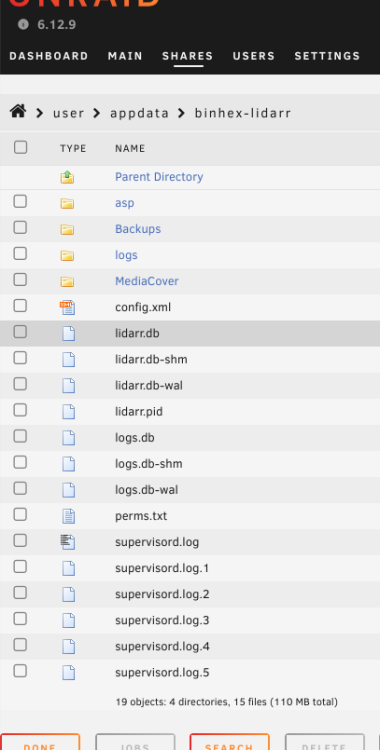380x750 pixels.
Task: Click the supervisord.log.2 file icon
Action: [x=68, y=594]
